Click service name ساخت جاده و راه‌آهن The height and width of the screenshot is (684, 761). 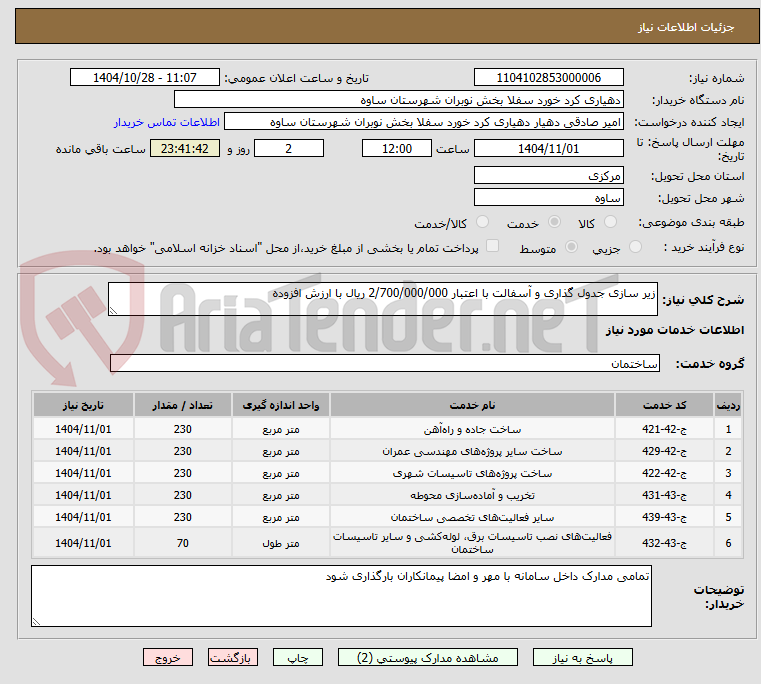pos(472,430)
